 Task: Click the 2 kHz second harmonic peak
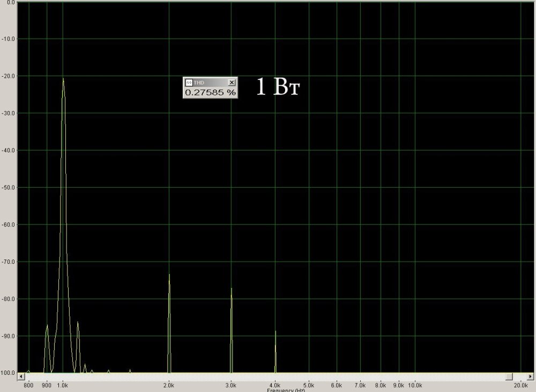tap(169, 276)
